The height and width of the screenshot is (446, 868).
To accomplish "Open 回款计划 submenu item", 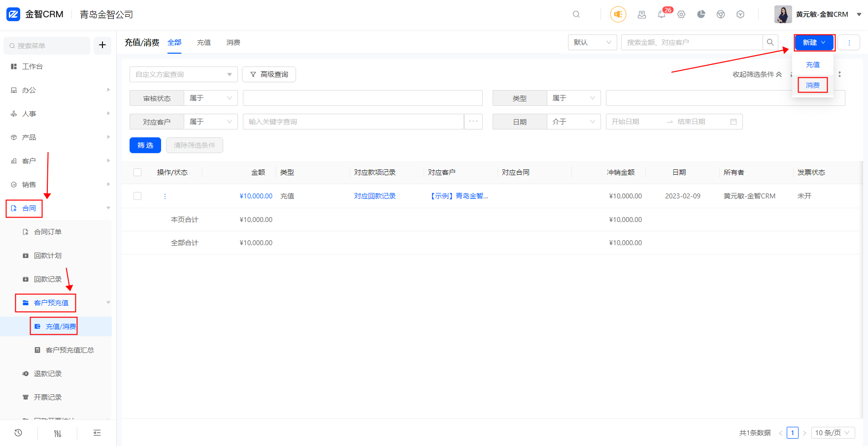I will (48, 255).
